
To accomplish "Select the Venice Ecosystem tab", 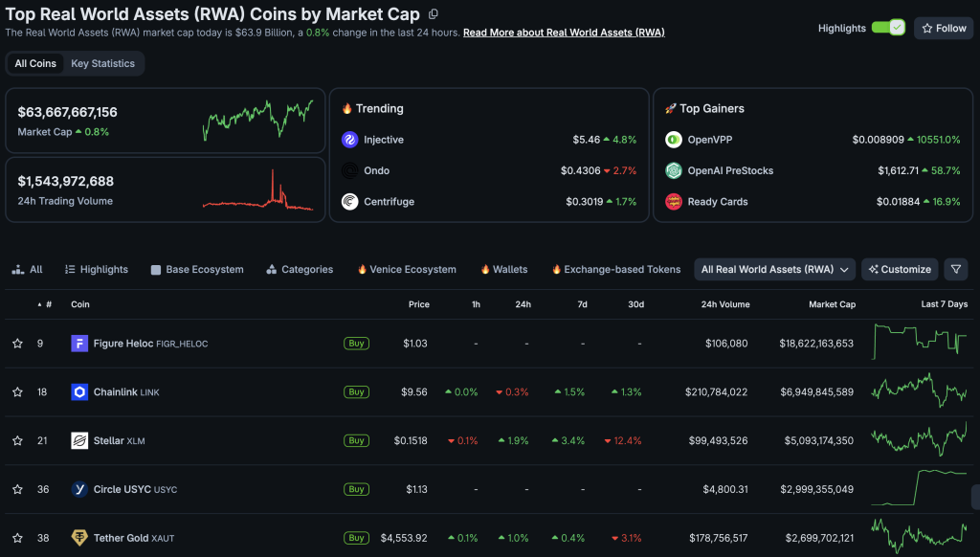I will [x=407, y=270].
